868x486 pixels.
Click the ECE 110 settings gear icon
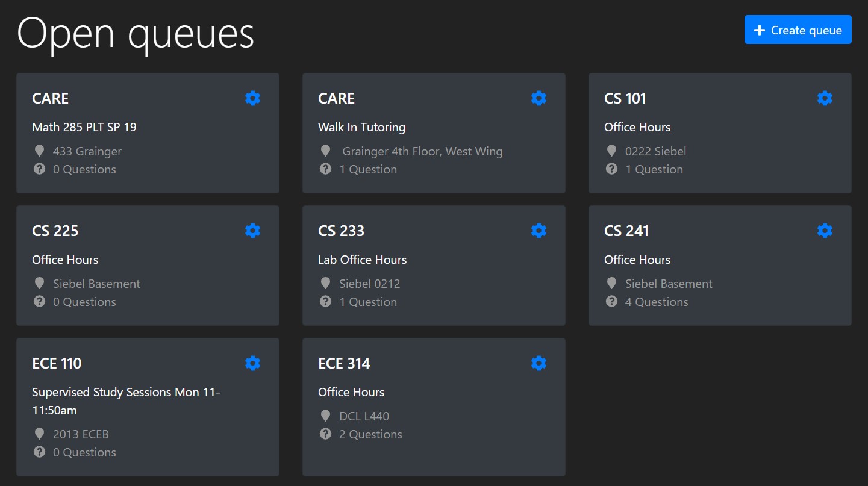tap(253, 363)
